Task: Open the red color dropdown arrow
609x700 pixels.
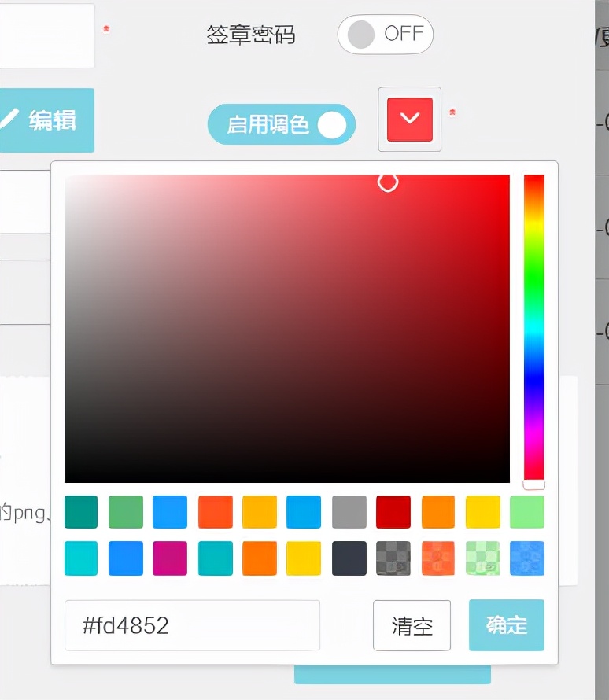Action: pyautogui.click(x=409, y=120)
